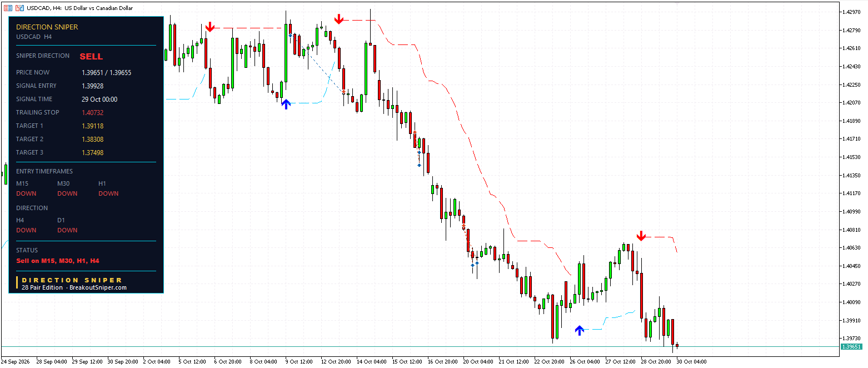Viewport: 868px width, 368px height.
Task: Click the red SELL sniper direction value
Action: pos(91,56)
